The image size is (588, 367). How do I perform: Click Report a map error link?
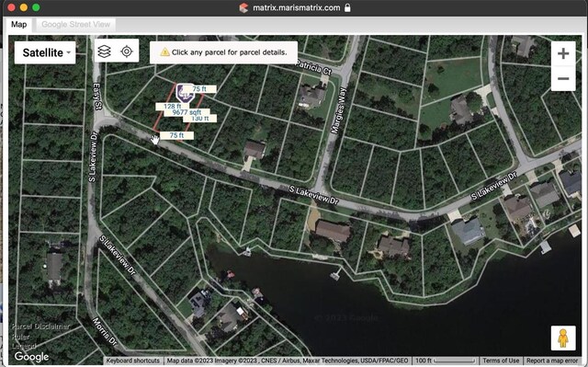(x=552, y=361)
